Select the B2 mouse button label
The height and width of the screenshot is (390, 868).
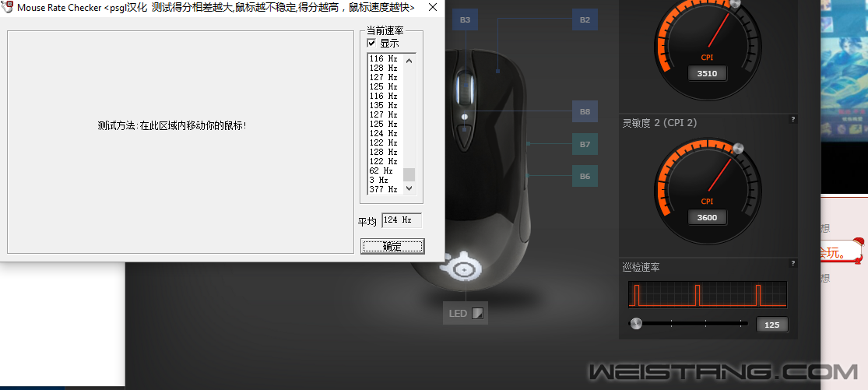tap(585, 20)
